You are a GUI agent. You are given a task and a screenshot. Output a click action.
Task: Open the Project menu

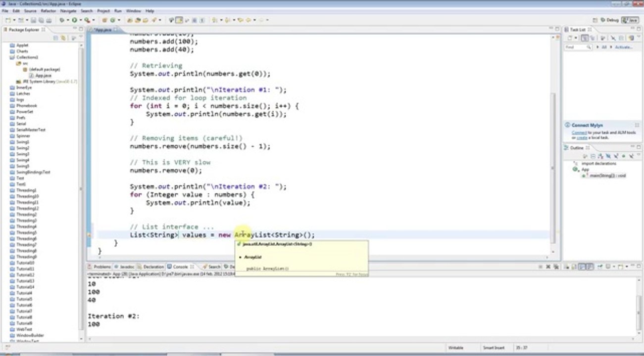[103, 10]
